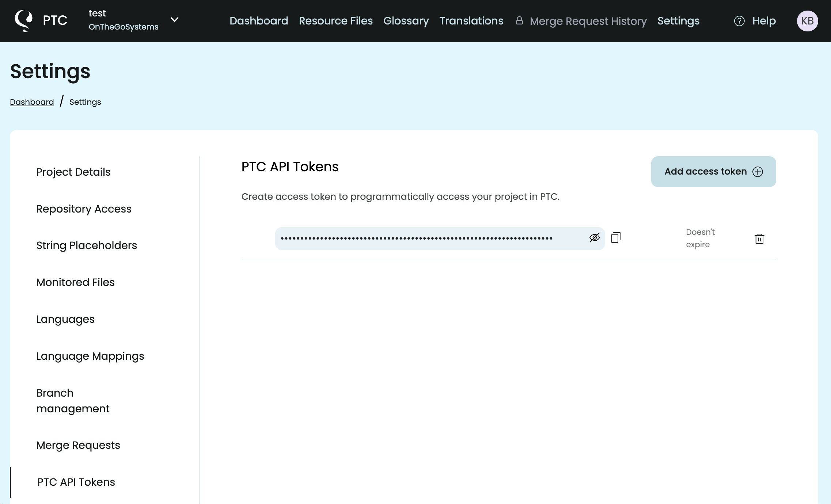
Task: Follow the Dashboard breadcrumb link
Action: point(32,102)
